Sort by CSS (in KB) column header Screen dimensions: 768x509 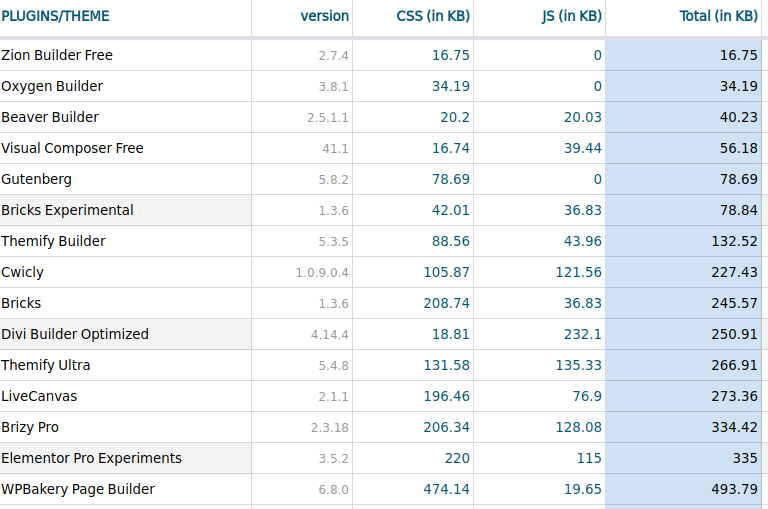[433, 16]
